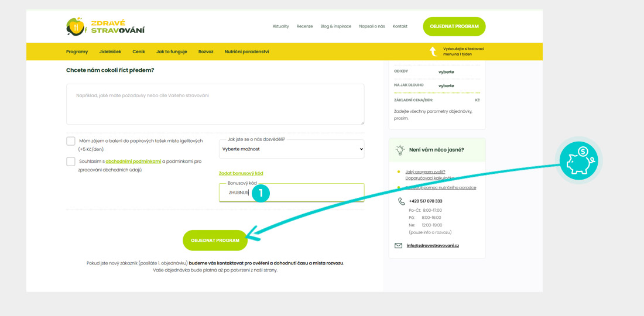Click the Zdravé stravování logo

(105, 27)
